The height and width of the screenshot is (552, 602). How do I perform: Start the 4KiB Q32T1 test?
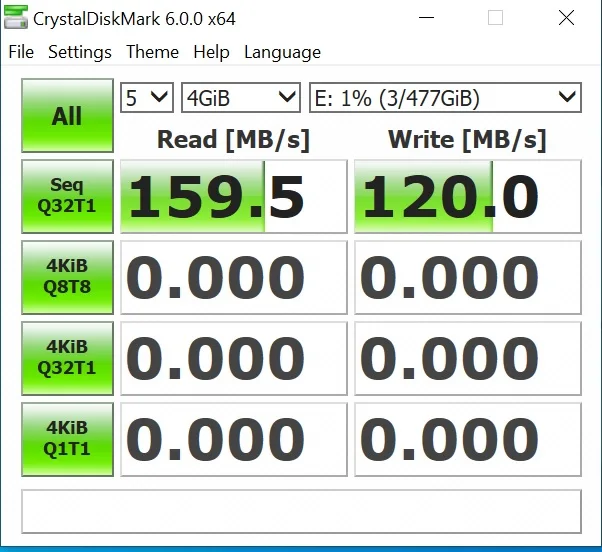pos(67,358)
